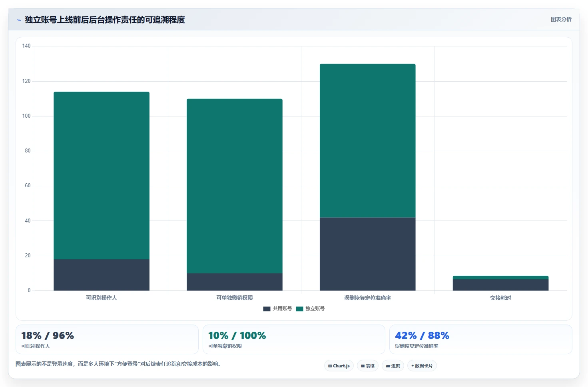Viewport: 588px width, 387px height.
Task: Click the footer note starting 图表展示的不是登录速度
Action: (118, 364)
